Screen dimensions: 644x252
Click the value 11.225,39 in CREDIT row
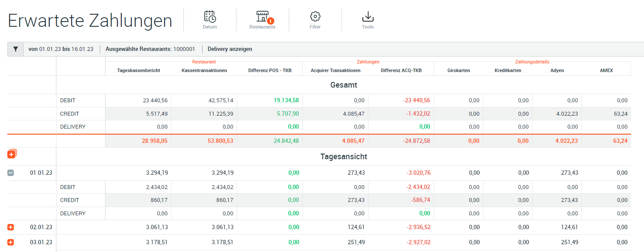pos(221,114)
